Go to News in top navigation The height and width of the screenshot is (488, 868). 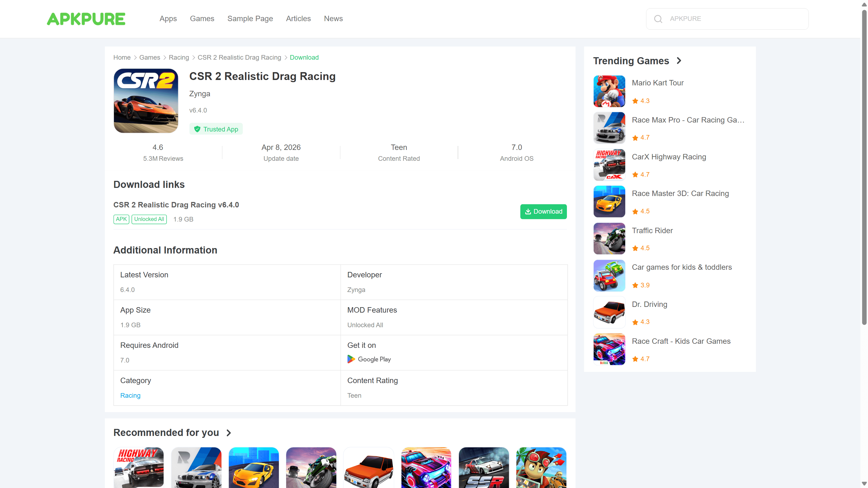click(x=333, y=19)
